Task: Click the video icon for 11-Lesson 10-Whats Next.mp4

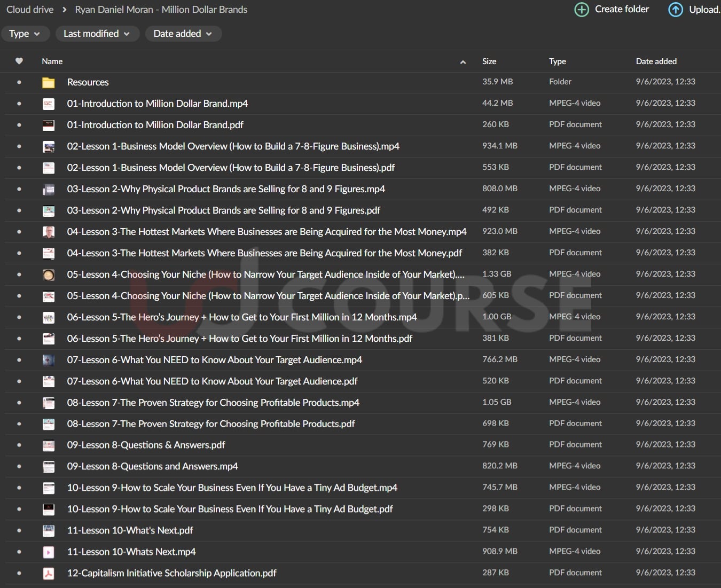Action: tap(49, 552)
